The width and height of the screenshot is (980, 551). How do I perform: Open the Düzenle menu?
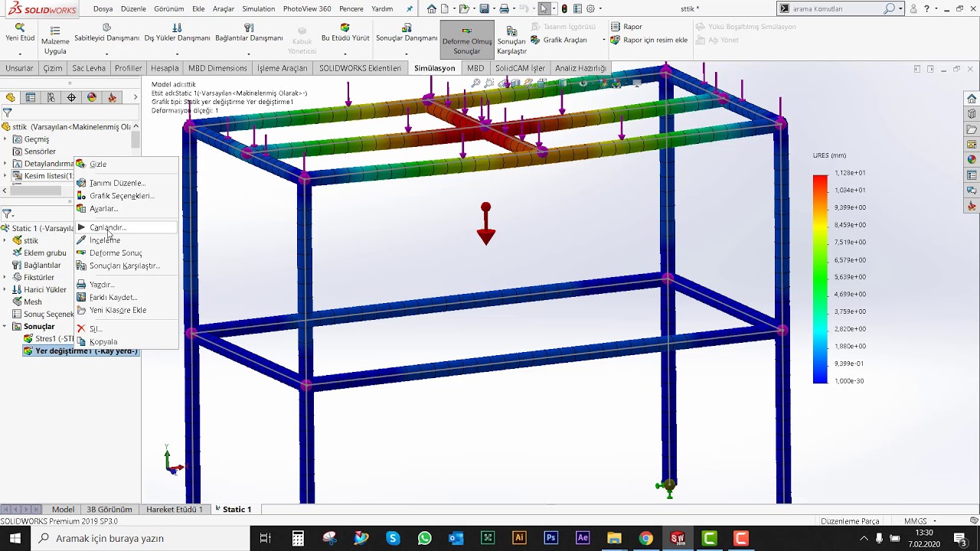[x=133, y=9]
